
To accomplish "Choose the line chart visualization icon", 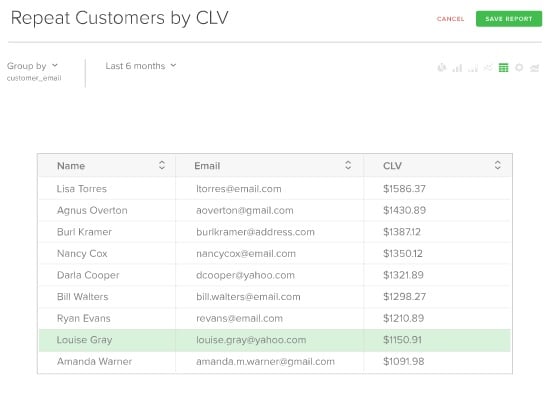I will 488,67.
